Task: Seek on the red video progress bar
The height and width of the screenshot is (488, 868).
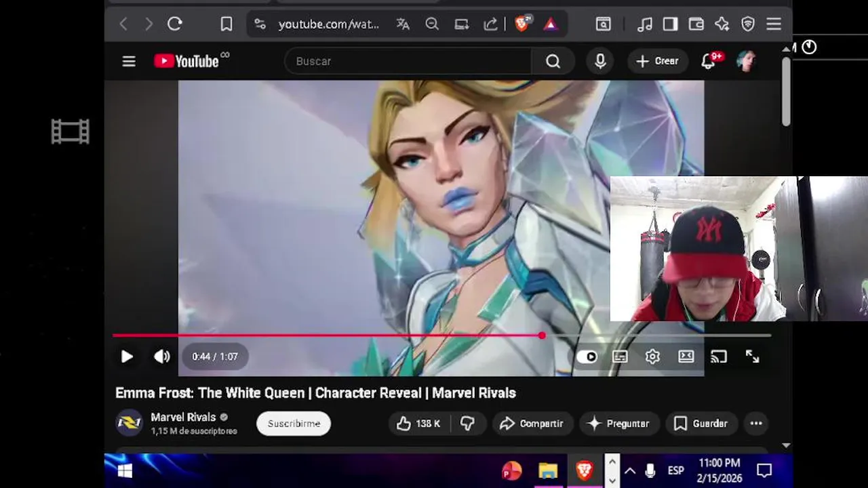Action: pos(441,335)
